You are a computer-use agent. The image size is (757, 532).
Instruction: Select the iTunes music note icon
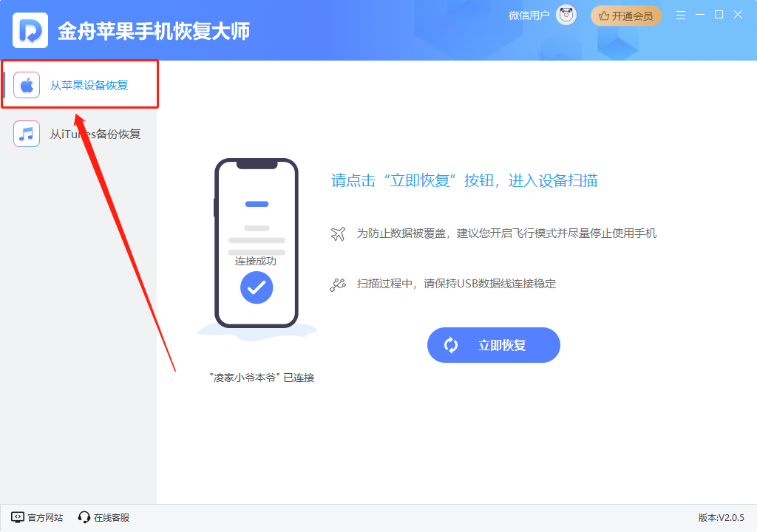tap(27, 134)
